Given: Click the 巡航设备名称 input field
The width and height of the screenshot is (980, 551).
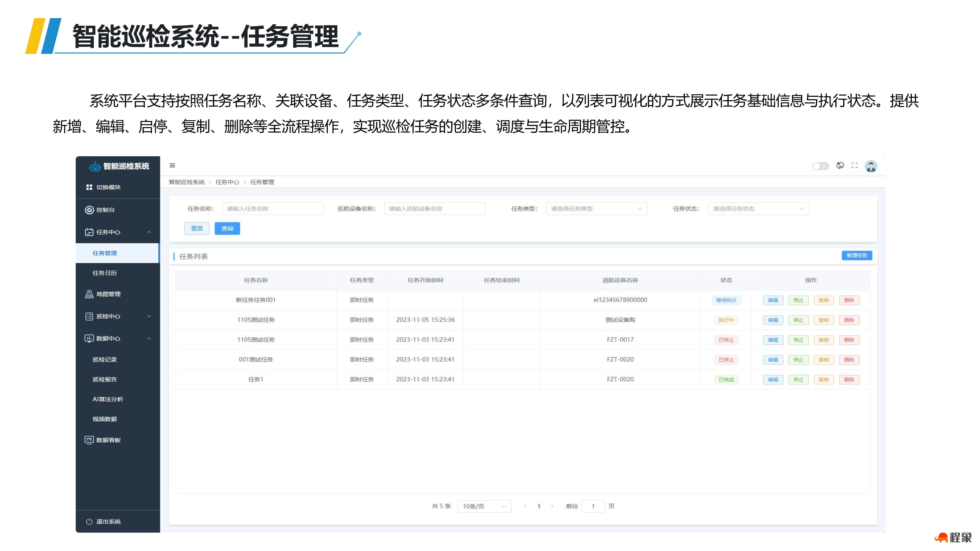Looking at the screenshot, I should (x=435, y=209).
